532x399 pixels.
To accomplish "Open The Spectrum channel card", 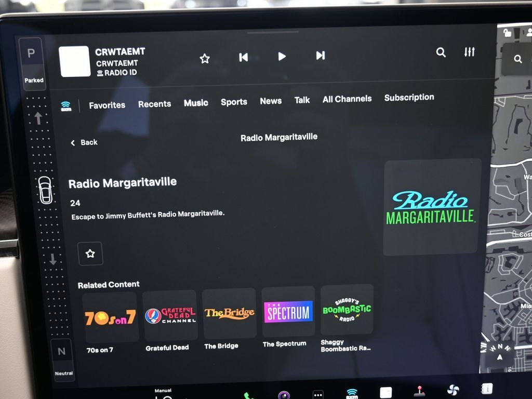I will (x=288, y=311).
